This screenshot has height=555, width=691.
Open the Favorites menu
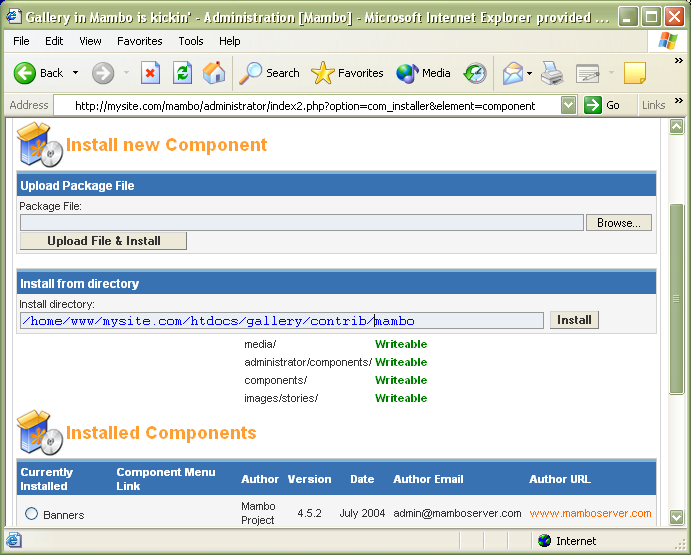tap(140, 41)
